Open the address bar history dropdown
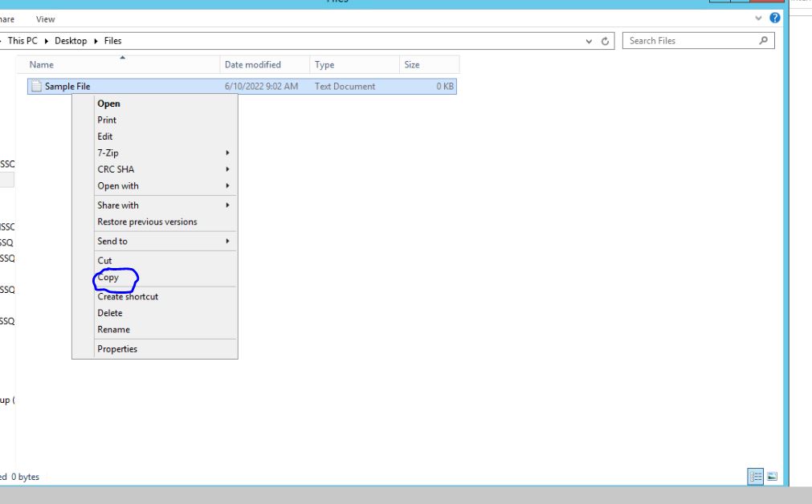The image size is (812, 504). pos(590,41)
